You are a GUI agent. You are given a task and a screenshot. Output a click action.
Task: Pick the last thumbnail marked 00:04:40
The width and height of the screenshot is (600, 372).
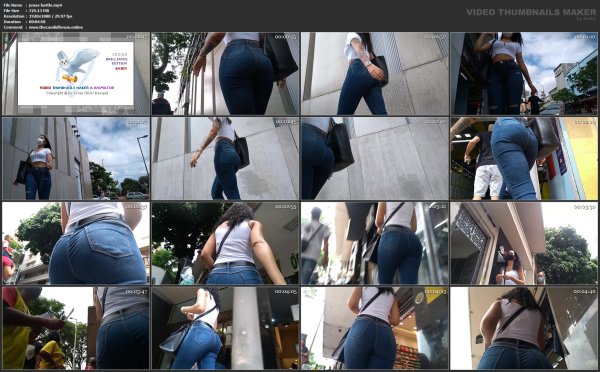[x=524, y=328]
